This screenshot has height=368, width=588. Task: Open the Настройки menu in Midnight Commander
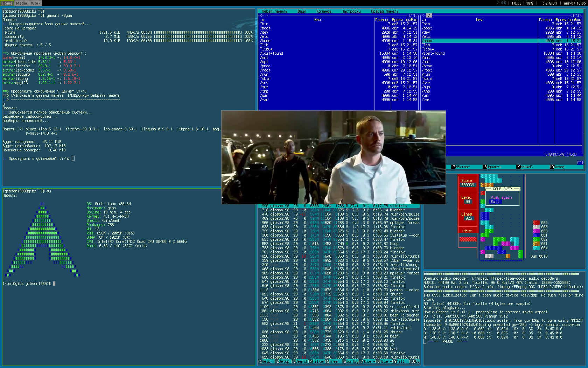click(x=351, y=11)
